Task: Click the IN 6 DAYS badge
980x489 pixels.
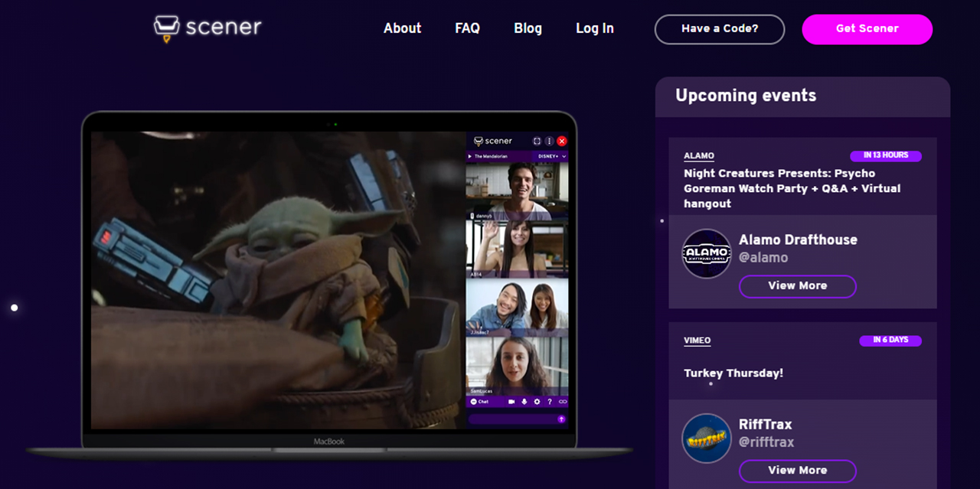Action: click(890, 341)
